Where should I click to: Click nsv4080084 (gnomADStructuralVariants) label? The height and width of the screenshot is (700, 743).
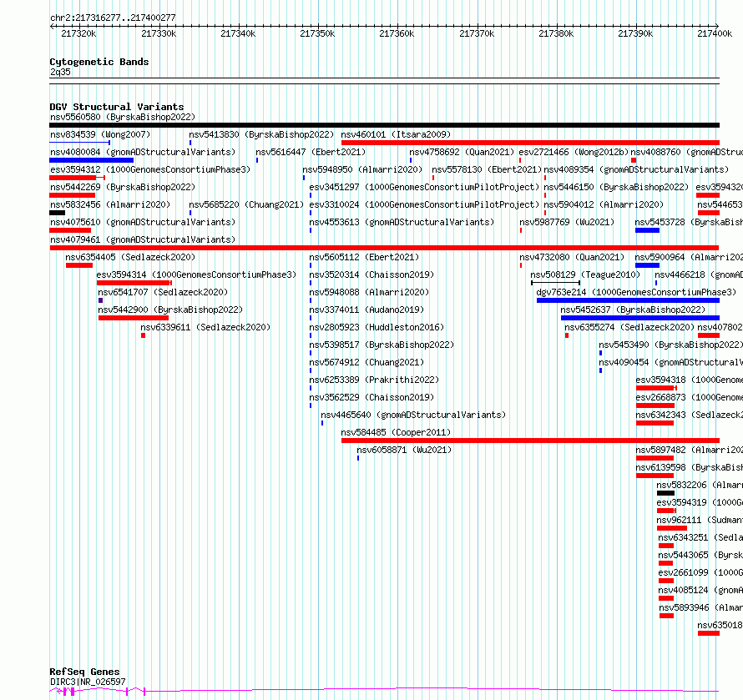[x=143, y=152]
